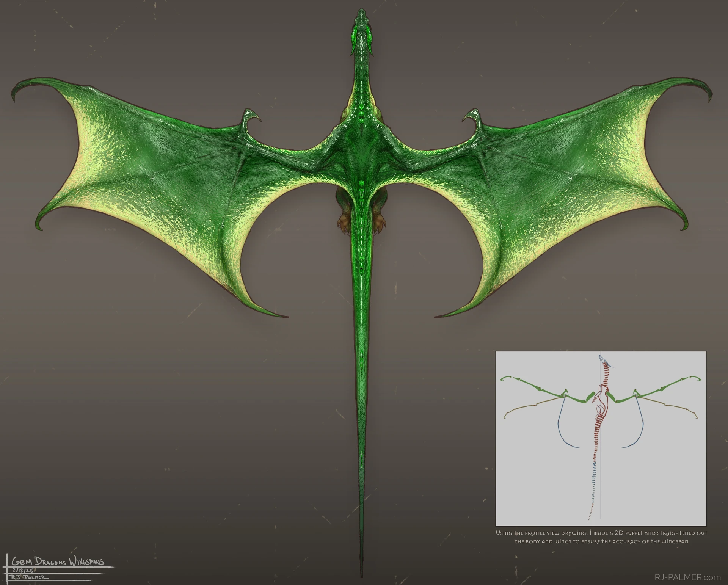Open the skeleton puppet inset diagram
The height and width of the screenshot is (585, 728).
pyautogui.click(x=601, y=438)
